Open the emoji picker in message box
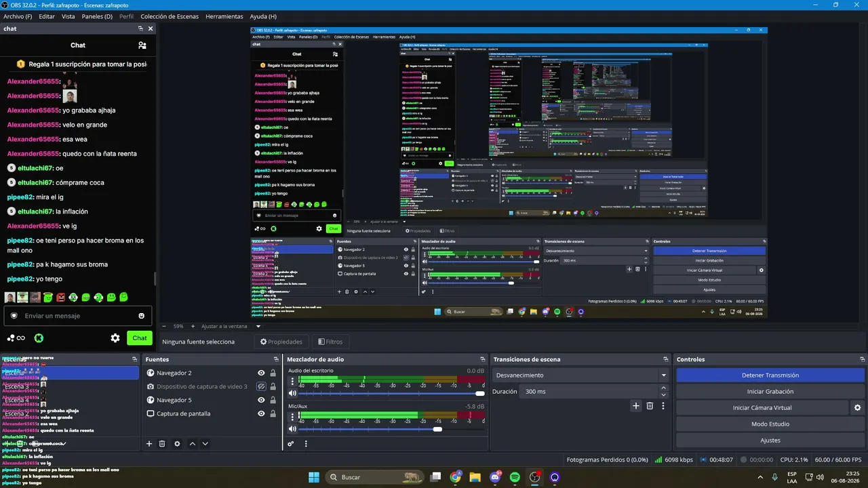This screenshot has width=868, height=488. click(141, 316)
